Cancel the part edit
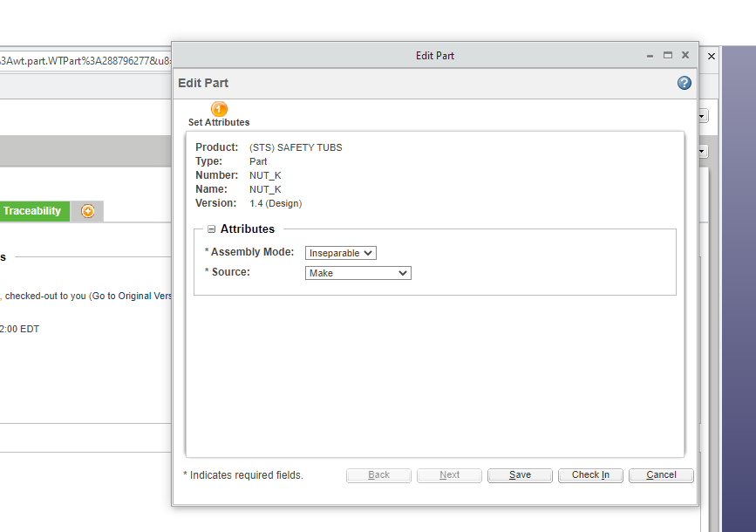The image size is (756, 532). (x=661, y=475)
